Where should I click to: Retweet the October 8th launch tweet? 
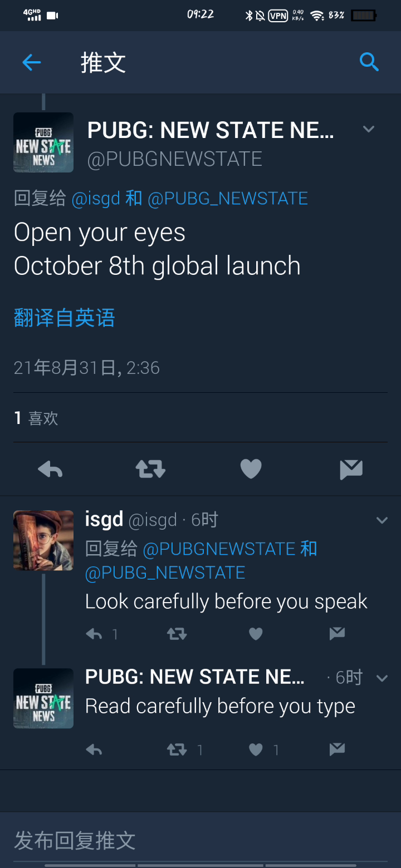tap(150, 470)
